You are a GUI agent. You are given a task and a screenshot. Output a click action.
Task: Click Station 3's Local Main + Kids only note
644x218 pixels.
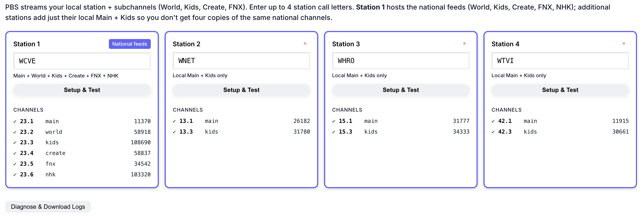pyautogui.click(x=359, y=75)
